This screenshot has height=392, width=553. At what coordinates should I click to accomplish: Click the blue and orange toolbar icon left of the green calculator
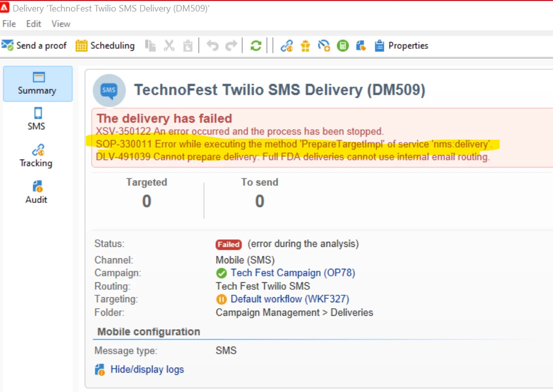point(324,46)
